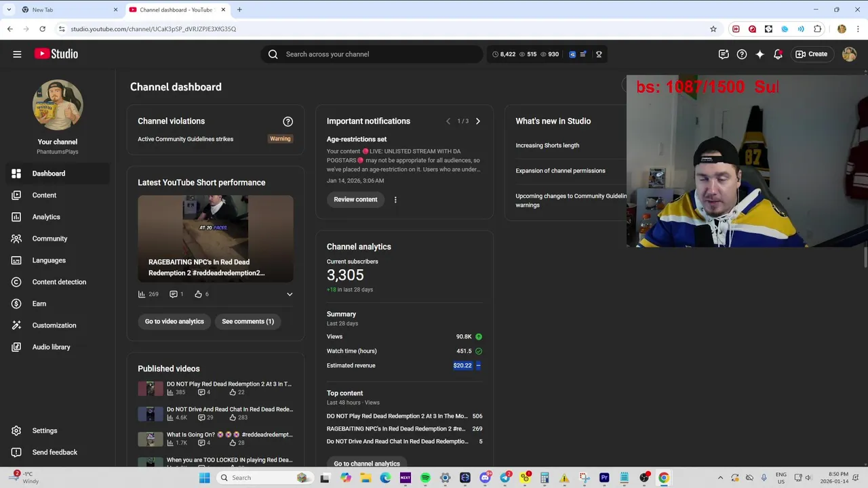Screen dimensions: 868x488
Task: Click Send feedback in sidebar
Action: (58, 452)
